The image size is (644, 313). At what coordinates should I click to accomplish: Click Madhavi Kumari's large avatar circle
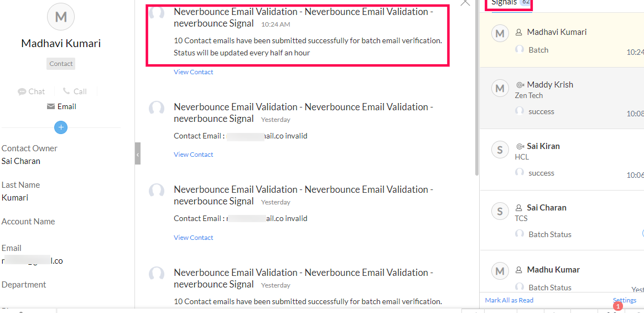[x=61, y=17]
